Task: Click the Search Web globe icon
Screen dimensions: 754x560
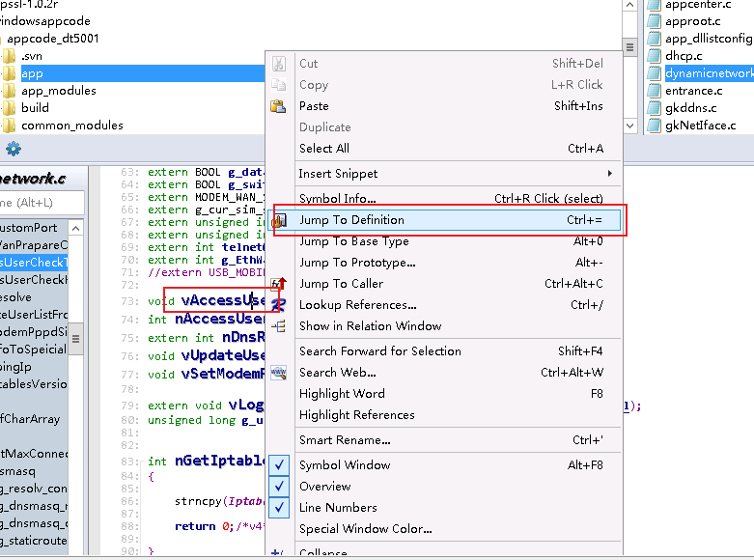Action: [x=278, y=373]
